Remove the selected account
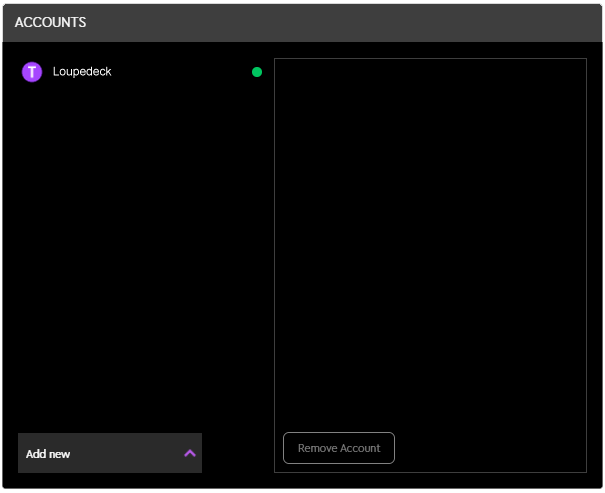 click(339, 448)
